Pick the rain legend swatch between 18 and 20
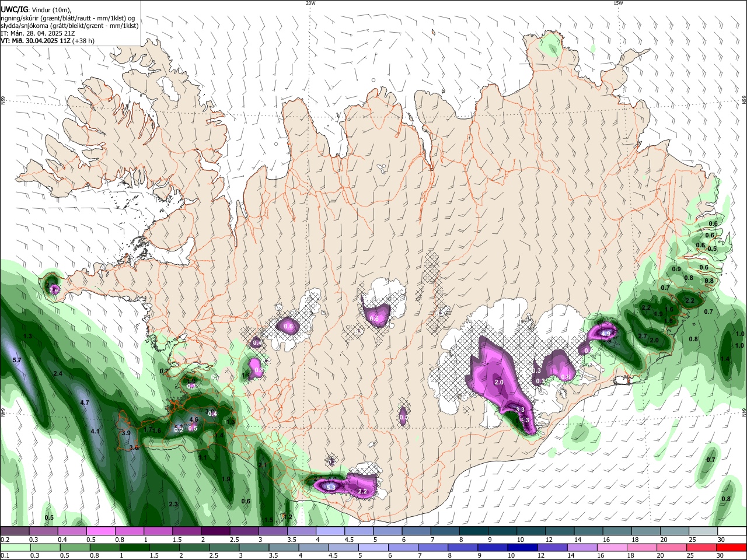 tap(641, 547)
